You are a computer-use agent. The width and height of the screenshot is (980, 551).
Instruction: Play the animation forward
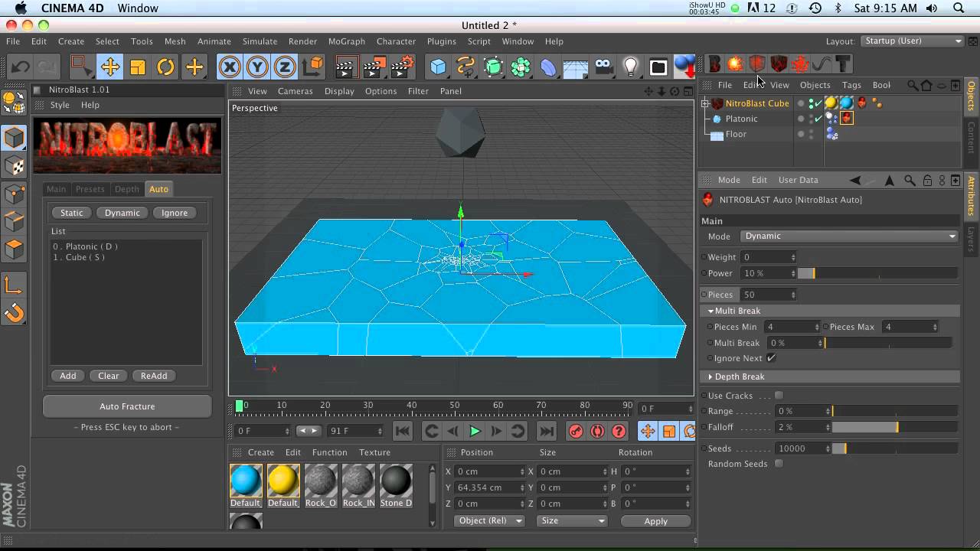tap(475, 432)
